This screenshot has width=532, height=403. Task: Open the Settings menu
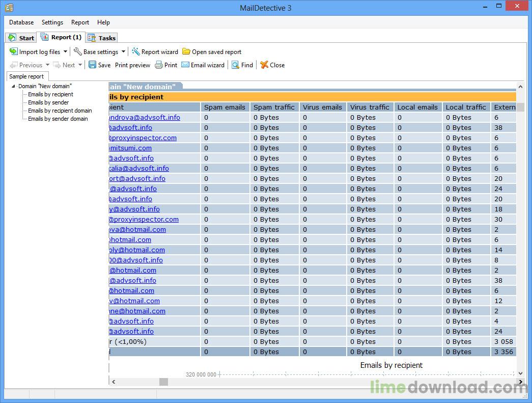[x=52, y=22]
